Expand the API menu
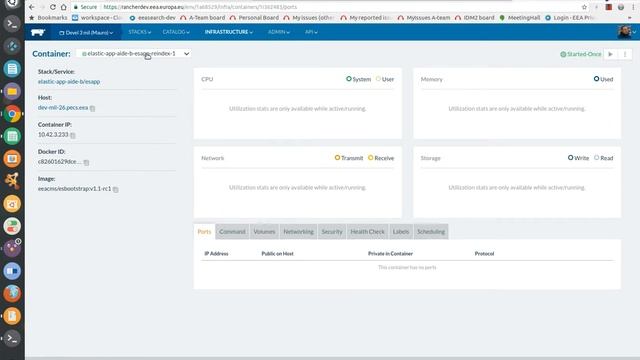640x360 pixels. 311,32
